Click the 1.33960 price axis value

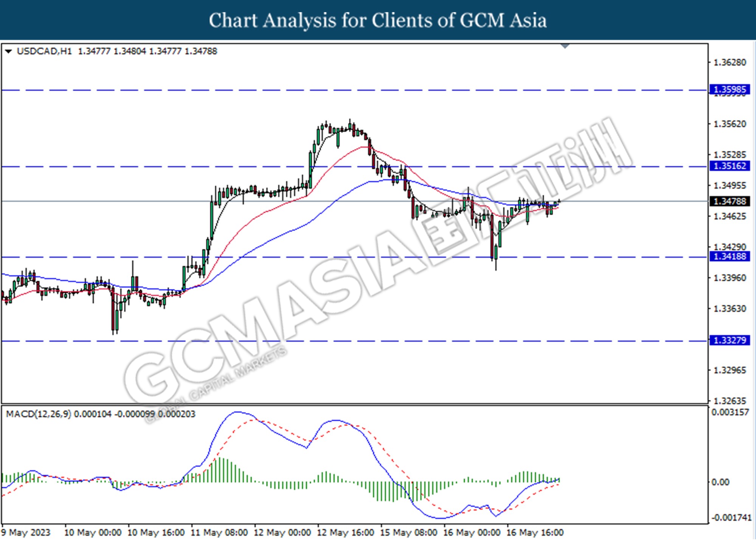(x=730, y=278)
